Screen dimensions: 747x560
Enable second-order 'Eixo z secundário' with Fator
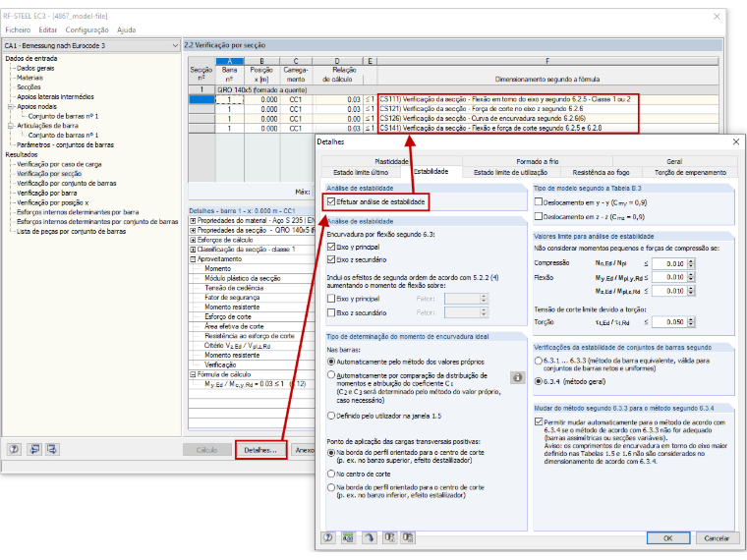(331, 312)
